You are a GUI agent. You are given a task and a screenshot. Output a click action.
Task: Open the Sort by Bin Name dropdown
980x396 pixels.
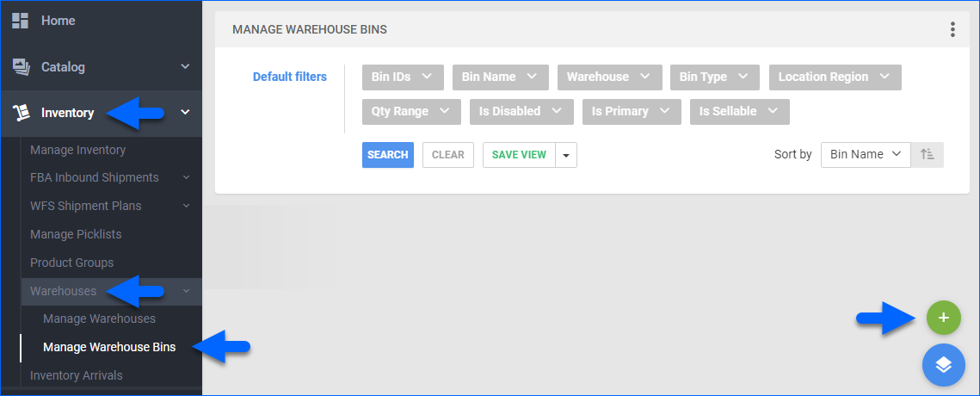click(865, 155)
